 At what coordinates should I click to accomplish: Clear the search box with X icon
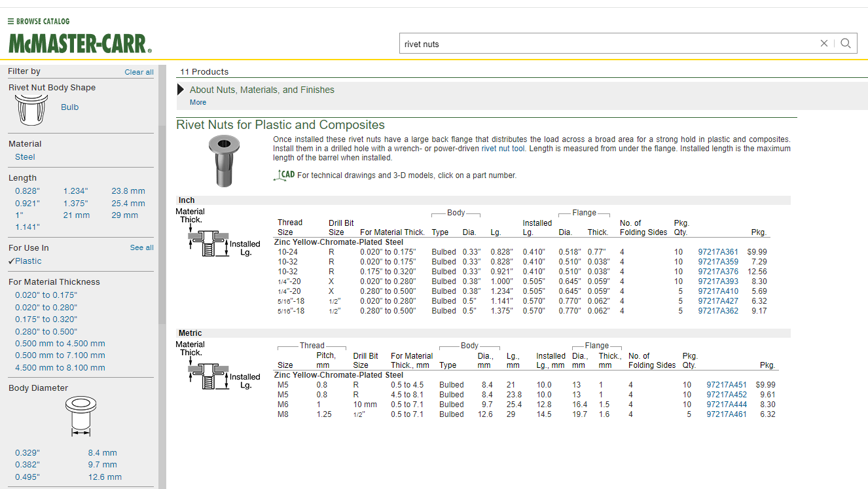pos(824,43)
